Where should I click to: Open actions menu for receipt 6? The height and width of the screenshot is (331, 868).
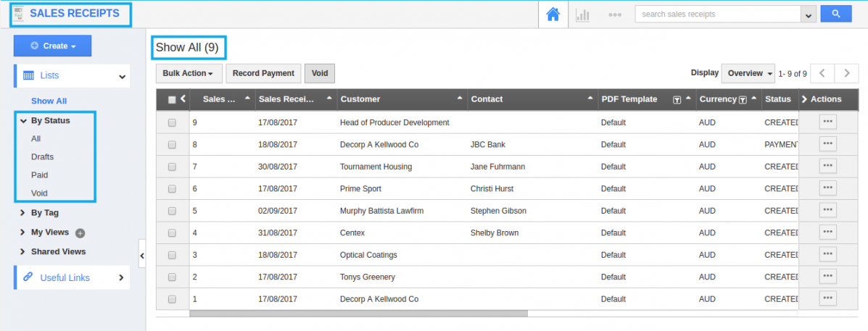[827, 188]
